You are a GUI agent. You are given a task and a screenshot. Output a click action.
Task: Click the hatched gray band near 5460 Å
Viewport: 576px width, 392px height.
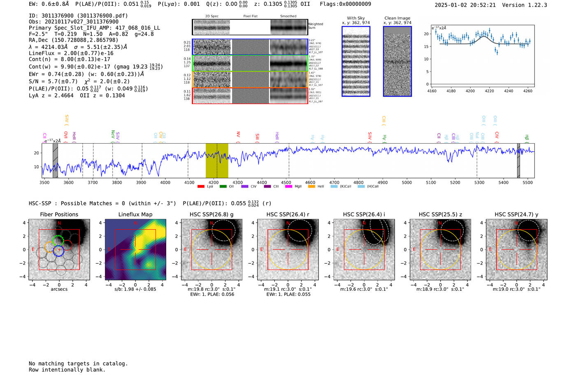pos(518,160)
